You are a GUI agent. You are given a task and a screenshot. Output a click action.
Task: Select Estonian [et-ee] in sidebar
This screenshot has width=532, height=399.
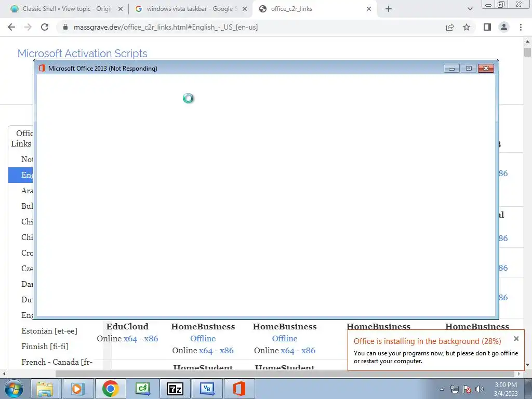(49, 331)
